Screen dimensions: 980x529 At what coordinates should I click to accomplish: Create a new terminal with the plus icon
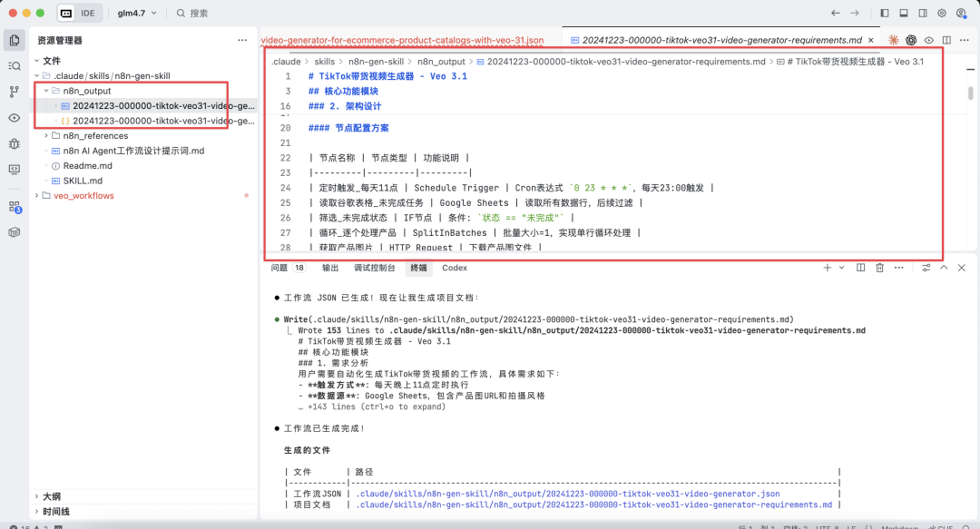(x=827, y=268)
